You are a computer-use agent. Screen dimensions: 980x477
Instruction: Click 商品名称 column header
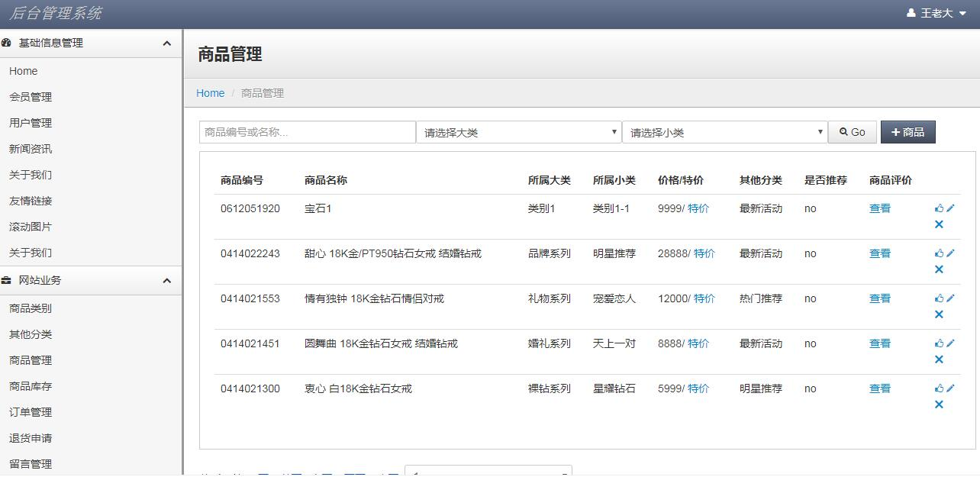[x=326, y=180]
